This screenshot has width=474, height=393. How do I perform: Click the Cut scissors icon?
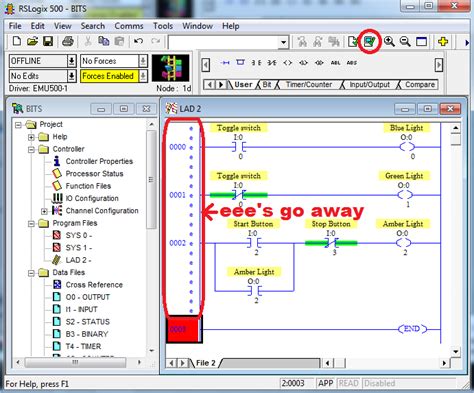point(88,41)
